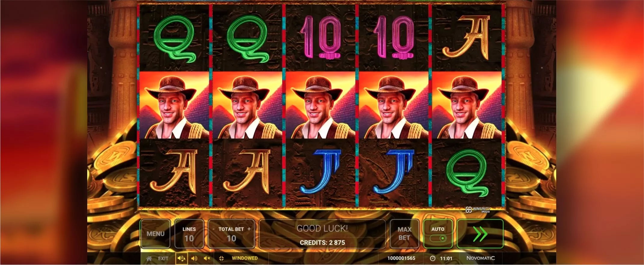Screen dimensions: 644x265
Task: Set stake with MAX BET
Action: click(404, 234)
